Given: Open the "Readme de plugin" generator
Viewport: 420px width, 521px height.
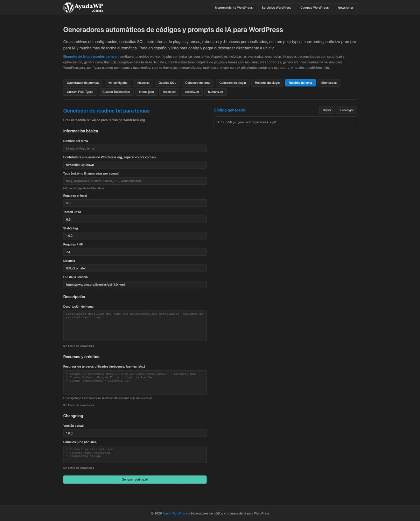Looking at the screenshot, I should [x=267, y=83].
